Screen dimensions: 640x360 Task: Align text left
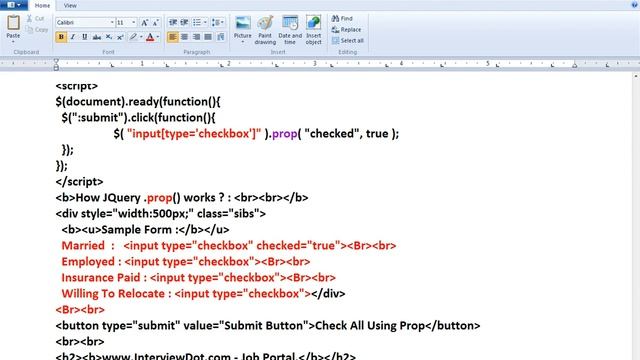(x=173, y=37)
